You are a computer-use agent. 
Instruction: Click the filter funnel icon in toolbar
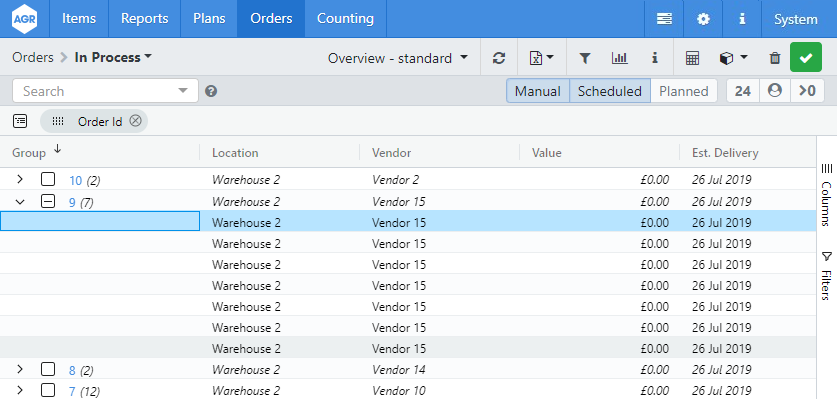click(585, 58)
